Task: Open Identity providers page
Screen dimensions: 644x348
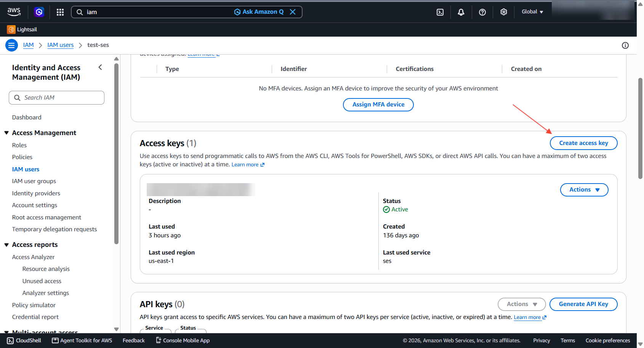Action: (x=36, y=193)
